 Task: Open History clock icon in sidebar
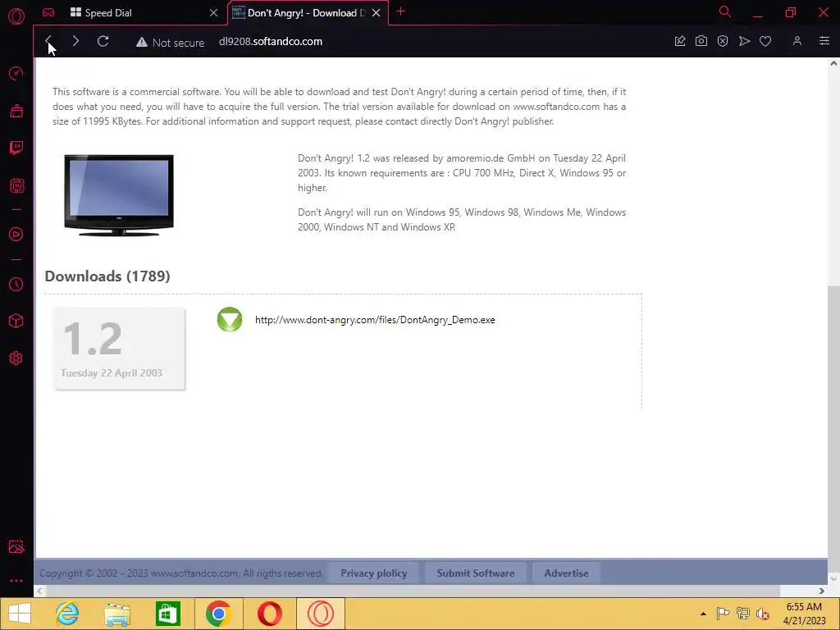(16, 284)
